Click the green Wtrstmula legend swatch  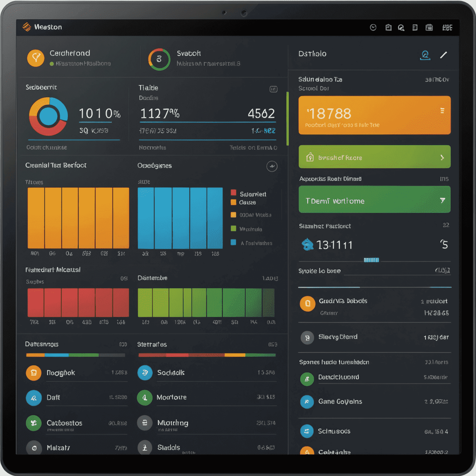(233, 228)
